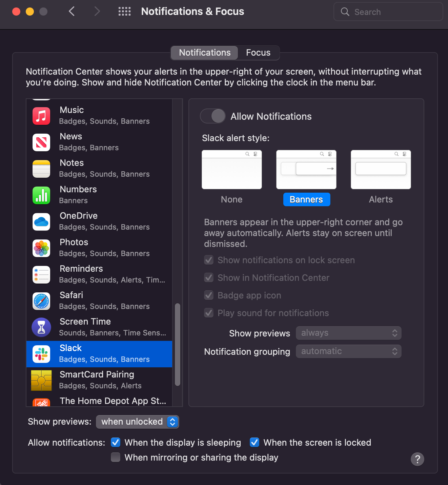Image resolution: width=448 pixels, height=485 pixels.
Task: Click the Safari compass icon
Action: click(41, 301)
